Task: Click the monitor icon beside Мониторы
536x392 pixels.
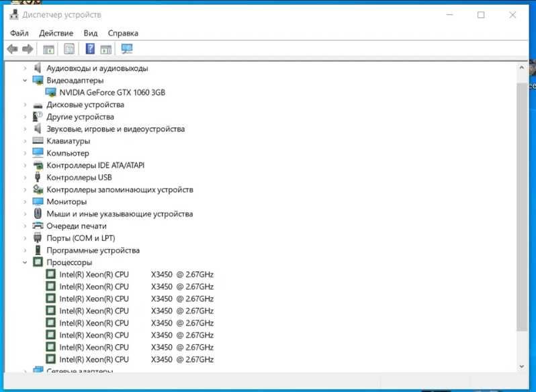Action: pos(38,201)
